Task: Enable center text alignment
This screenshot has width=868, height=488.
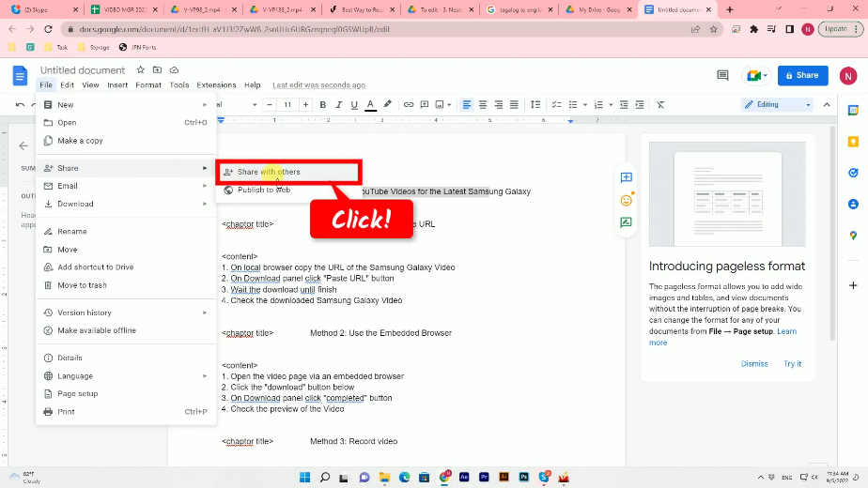Action: [x=483, y=104]
